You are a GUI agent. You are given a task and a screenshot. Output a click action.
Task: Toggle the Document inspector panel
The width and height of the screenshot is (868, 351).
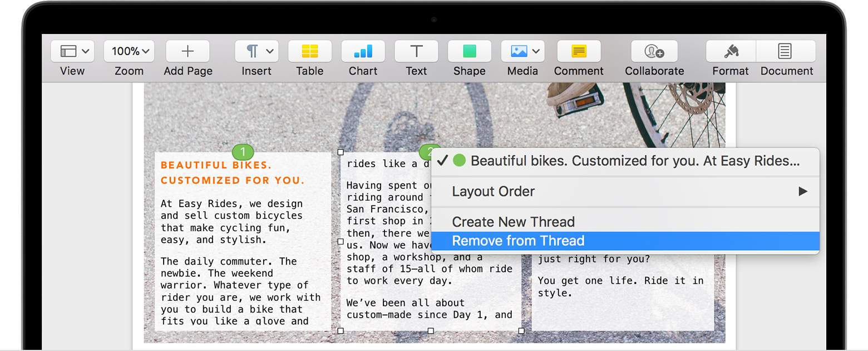[785, 51]
